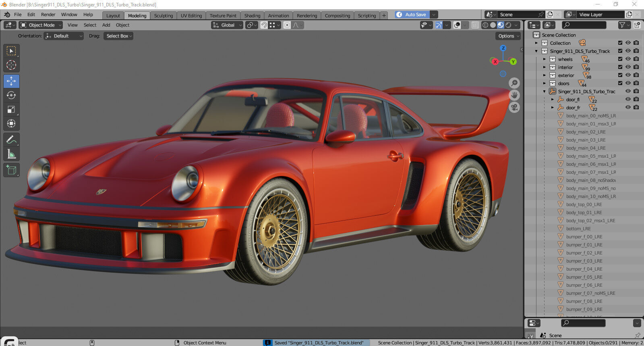Disable door_fr in renders camera icon
The width and height of the screenshot is (644, 346).
click(636, 107)
